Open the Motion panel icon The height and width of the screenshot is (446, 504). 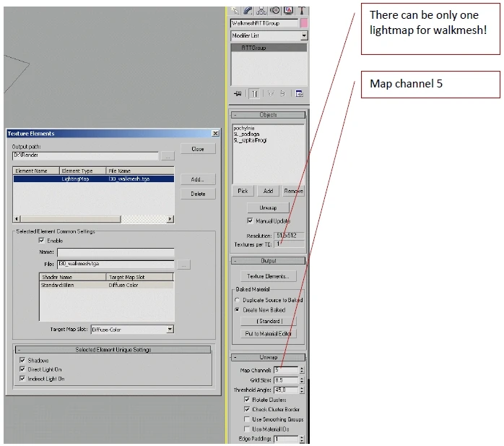pos(275,10)
